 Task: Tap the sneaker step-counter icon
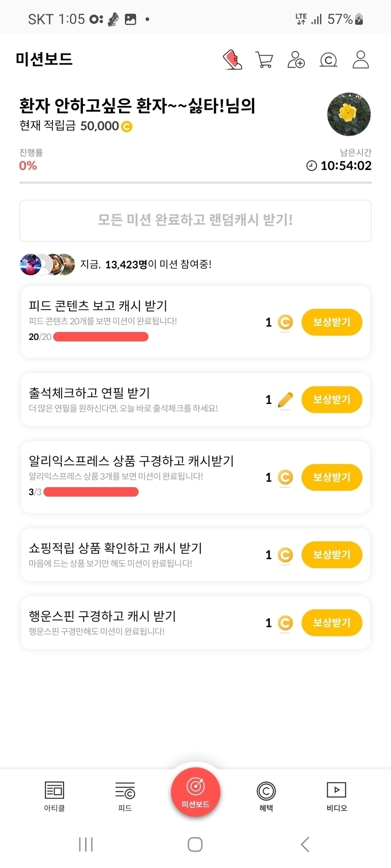[232, 60]
